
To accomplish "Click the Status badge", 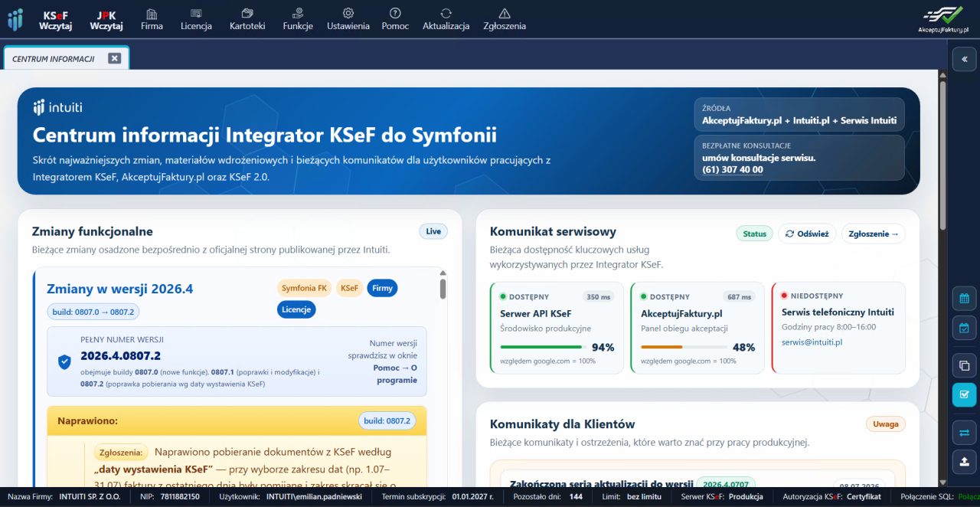I will point(754,234).
